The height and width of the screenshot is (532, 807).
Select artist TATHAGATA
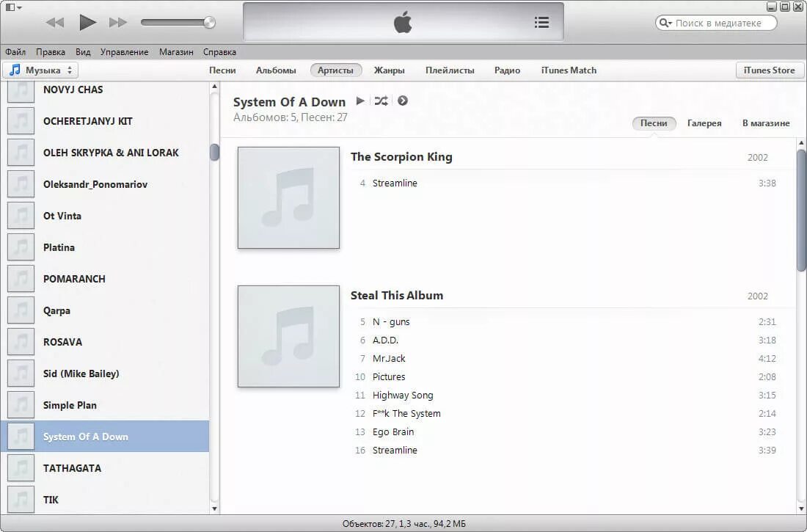(x=105, y=468)
